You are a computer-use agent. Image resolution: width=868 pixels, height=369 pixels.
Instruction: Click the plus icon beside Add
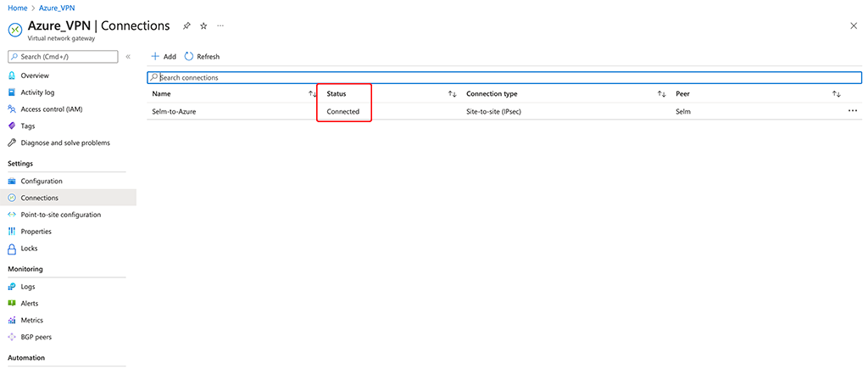(x=155, y=57)
